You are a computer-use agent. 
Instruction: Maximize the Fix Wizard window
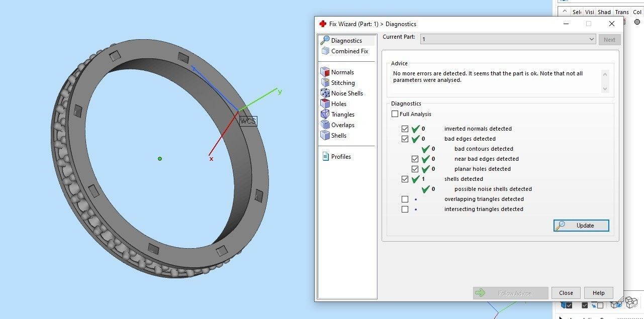point(588,24)
